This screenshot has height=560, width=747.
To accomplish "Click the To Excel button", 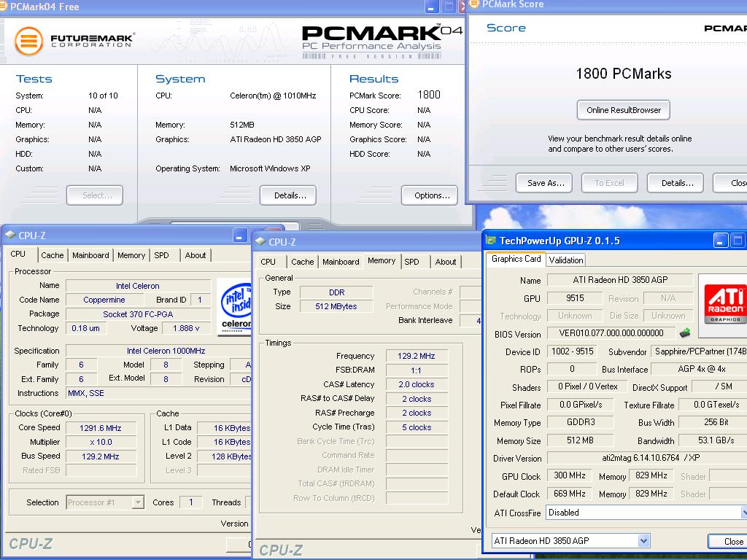I will tap(609, 183).
